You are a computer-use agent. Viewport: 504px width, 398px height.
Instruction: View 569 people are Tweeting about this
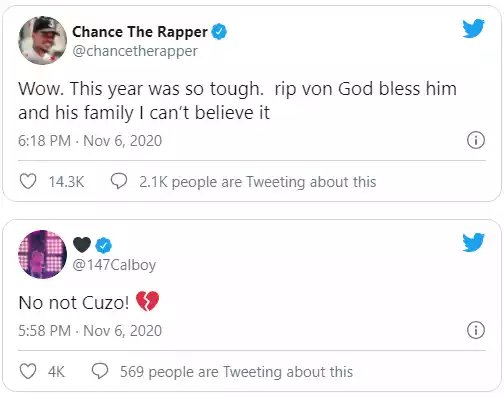[x=236, y=372]
